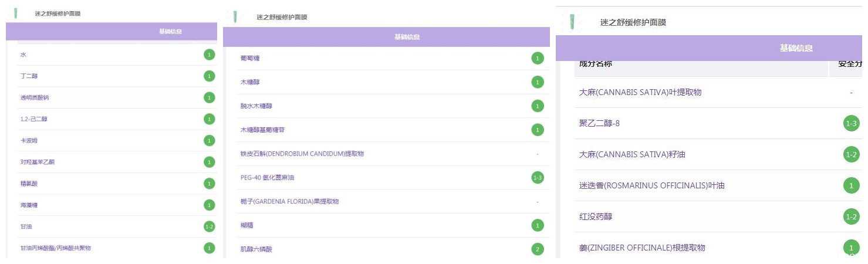Click product thumbnail above the 水 ingredient list
The width and height of the screenshot is (868, 264).
pos(16,13)
